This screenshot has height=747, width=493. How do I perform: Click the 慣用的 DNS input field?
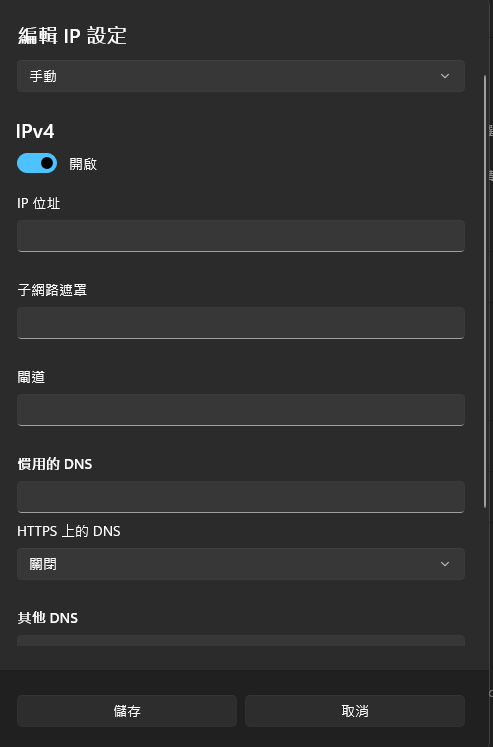coord(241,497)
